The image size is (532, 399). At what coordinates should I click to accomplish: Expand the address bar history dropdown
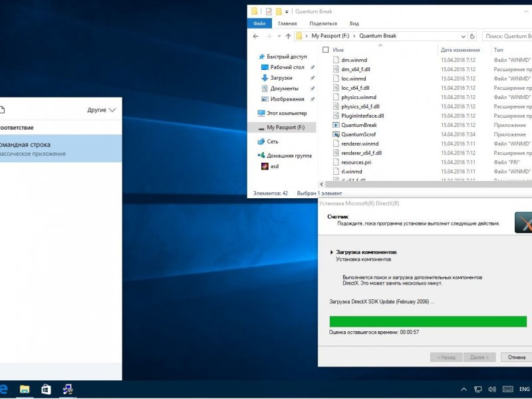[463, 36]
